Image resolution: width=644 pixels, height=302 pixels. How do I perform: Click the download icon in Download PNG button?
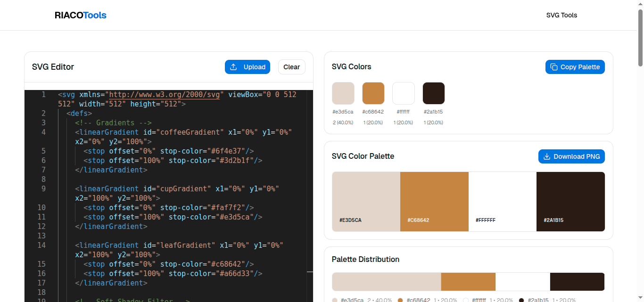547,156
